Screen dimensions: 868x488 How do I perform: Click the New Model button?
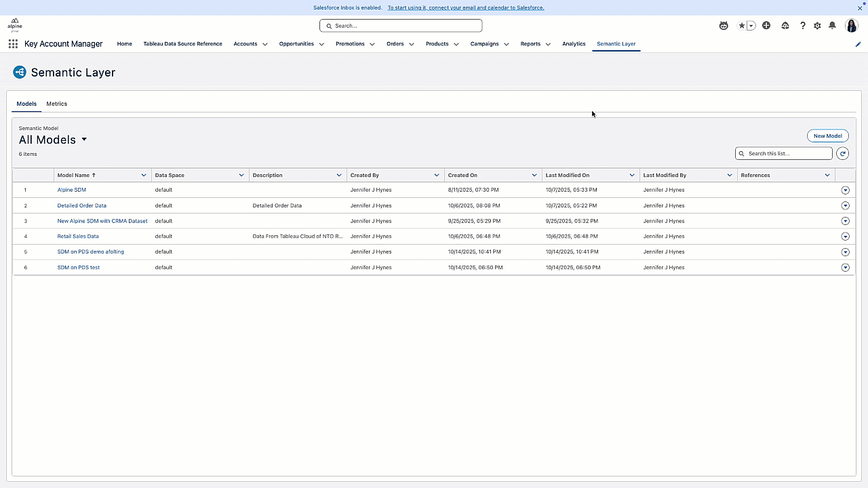[x=827, y=136]
